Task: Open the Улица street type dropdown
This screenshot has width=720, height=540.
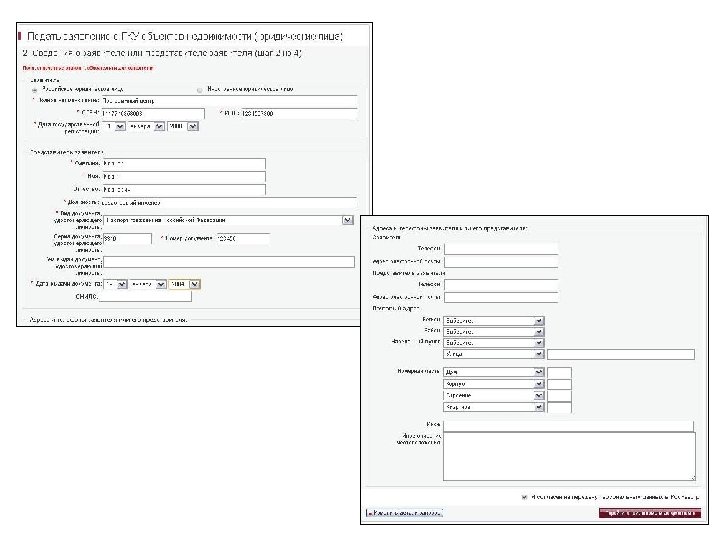Action: click(494, 354)
